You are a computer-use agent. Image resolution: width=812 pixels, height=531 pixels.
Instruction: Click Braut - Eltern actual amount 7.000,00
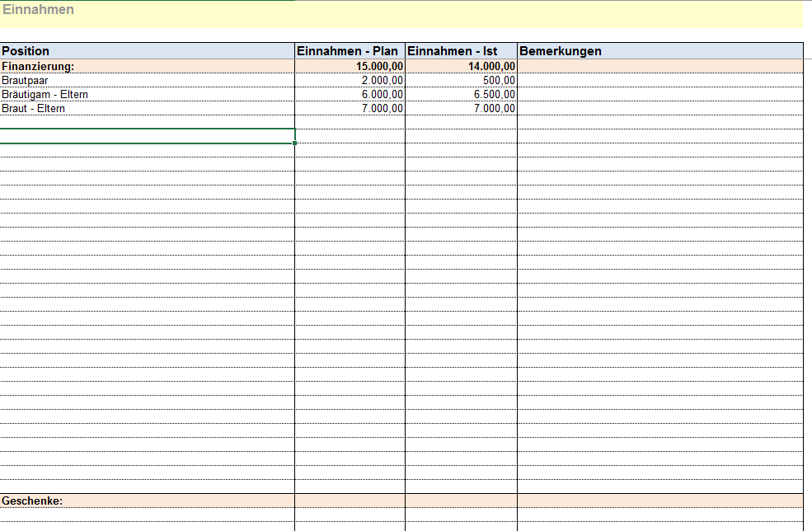tap(461, 108)
